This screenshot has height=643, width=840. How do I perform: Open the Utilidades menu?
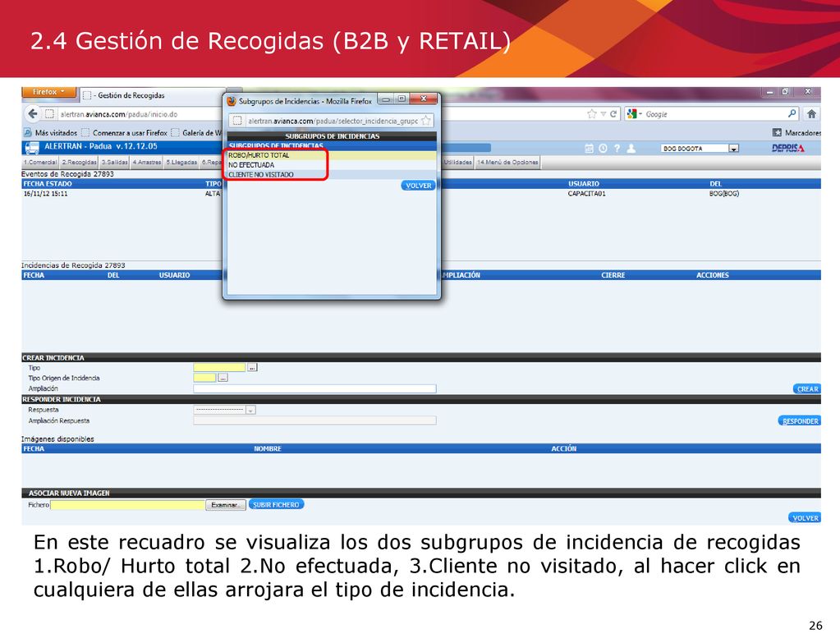[457, 162]
